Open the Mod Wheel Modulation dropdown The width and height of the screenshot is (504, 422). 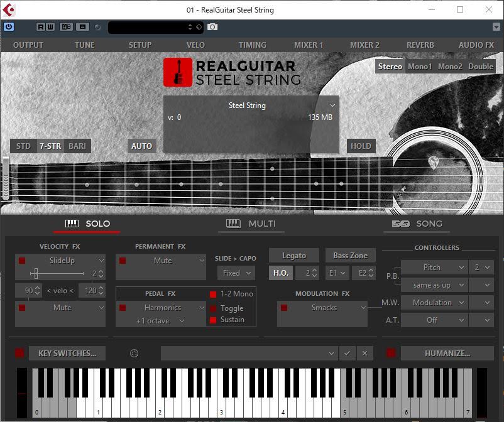(x=434, y=303)
